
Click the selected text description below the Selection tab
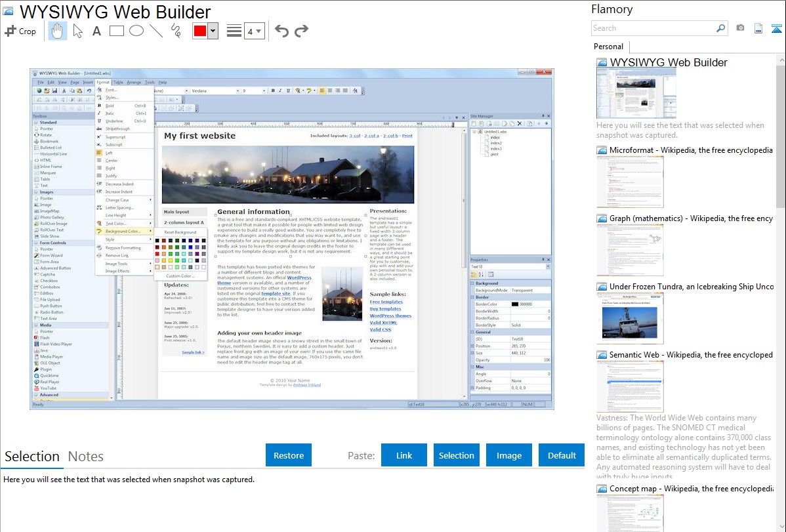point(129,480)
